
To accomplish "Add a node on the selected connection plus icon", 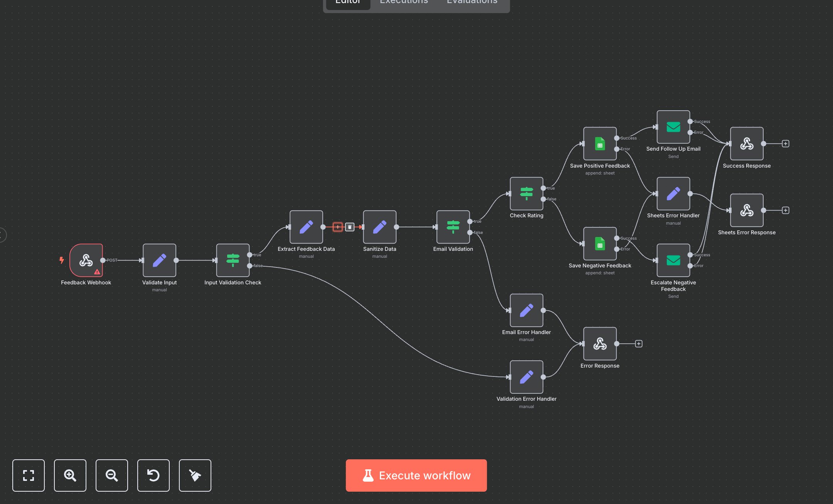I will coord(338,227).
